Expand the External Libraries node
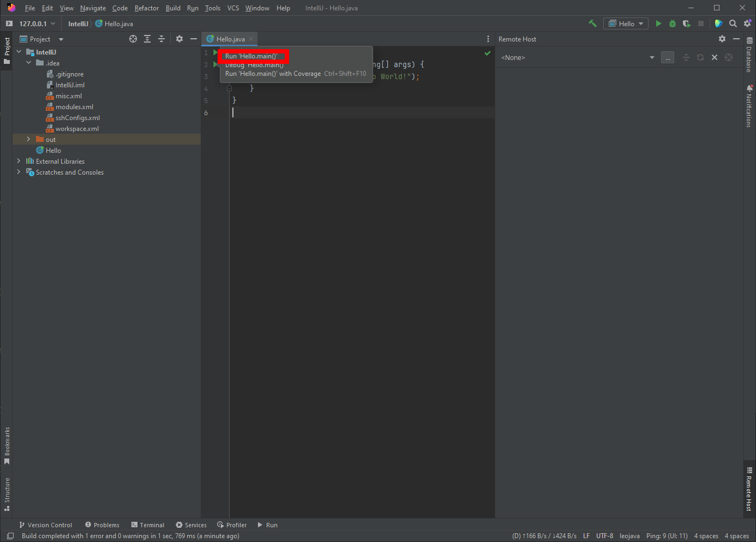756x542 pixels. 18,161
